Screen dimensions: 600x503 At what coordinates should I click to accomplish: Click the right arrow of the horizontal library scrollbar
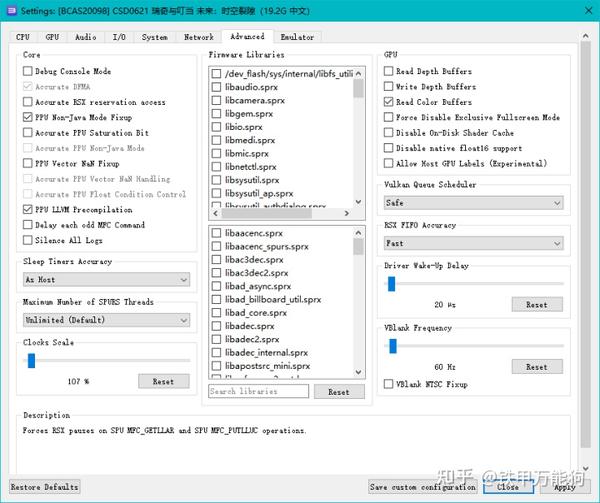pyautogui.click(x=347, y=213)
